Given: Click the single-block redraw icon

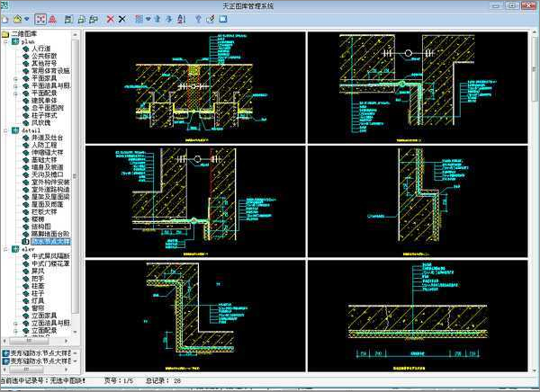Looking at the screenshot, I should pyautogui.click(x=81, y=19).
